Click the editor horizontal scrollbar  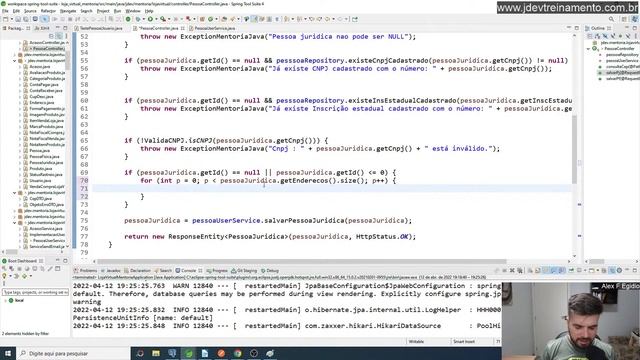[x=302, y=261]
